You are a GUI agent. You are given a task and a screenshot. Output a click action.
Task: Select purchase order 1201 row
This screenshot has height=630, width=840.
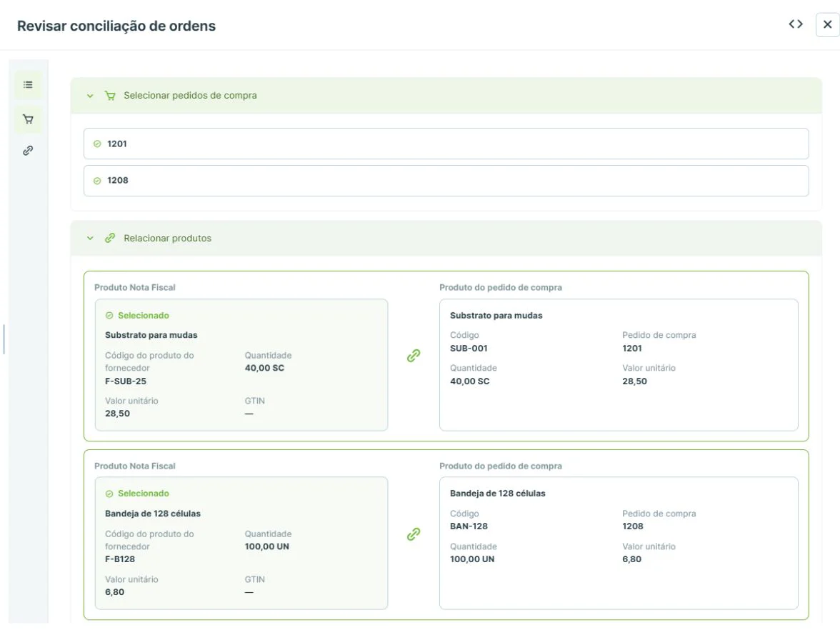coord(446,144)
